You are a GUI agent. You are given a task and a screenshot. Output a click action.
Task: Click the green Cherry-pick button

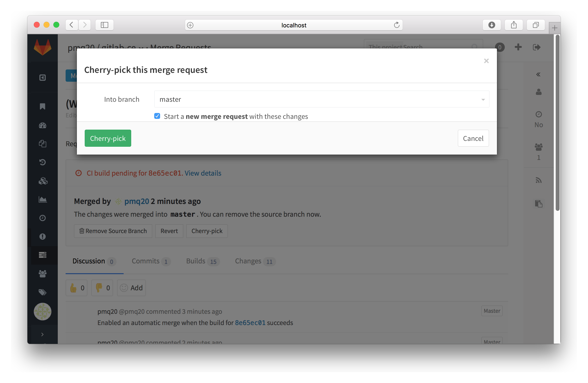click(x=108, y=138)
